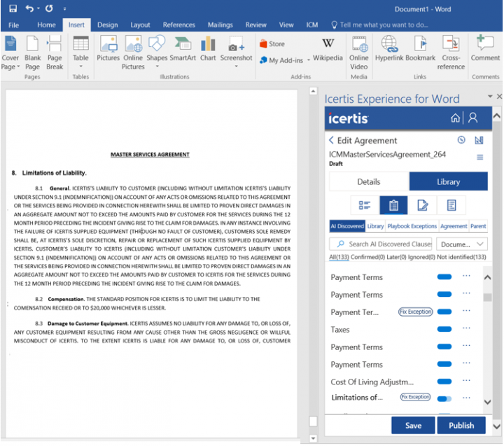Open the ICM ribbon tab
The image size is (504, 446).
(311, 25)
